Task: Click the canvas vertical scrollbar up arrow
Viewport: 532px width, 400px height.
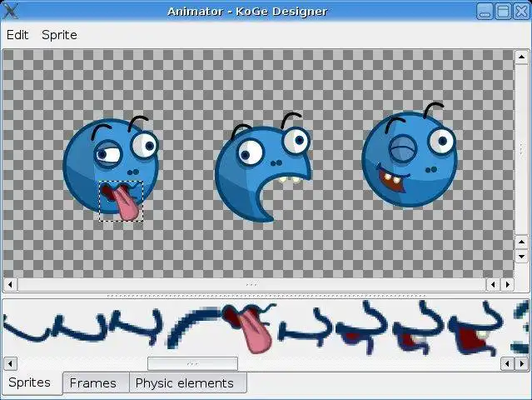Action: pyautogui.click(x=521, y=57)
